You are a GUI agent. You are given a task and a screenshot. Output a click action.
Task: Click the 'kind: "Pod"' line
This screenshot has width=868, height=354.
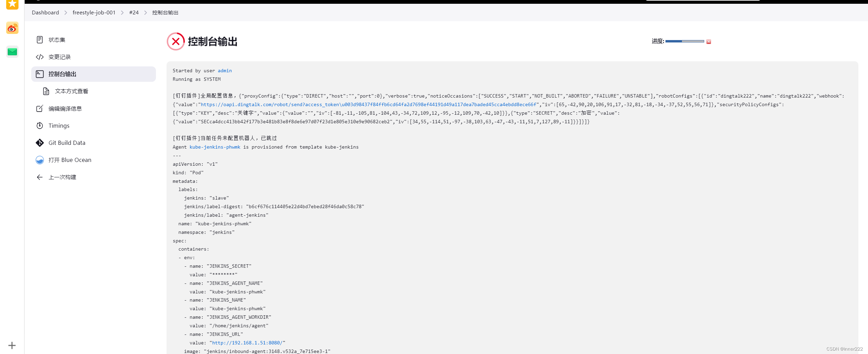tap(188, 173)
